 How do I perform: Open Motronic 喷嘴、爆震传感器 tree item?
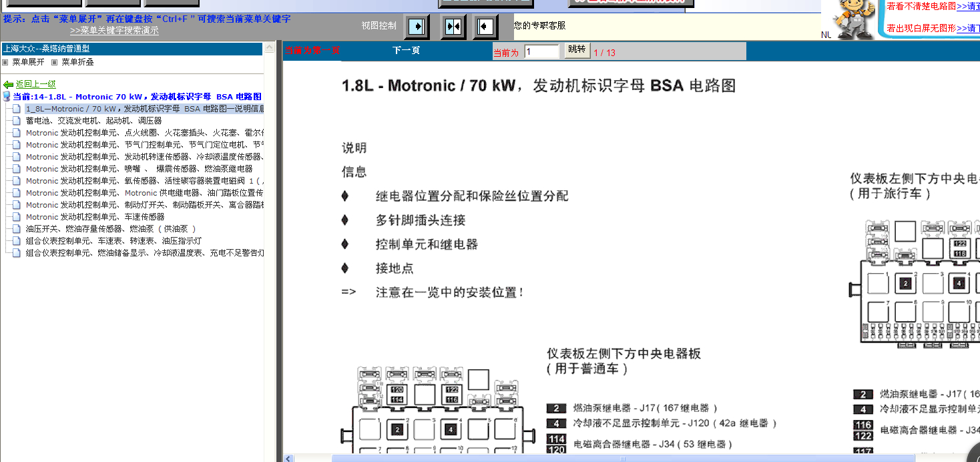(140, 169)
